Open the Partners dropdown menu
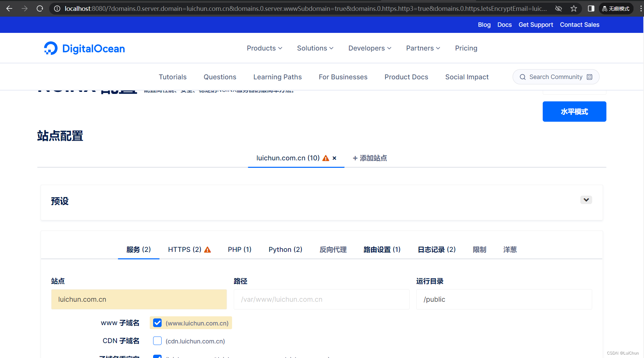 pyautogui.click(x=423, y=48)
